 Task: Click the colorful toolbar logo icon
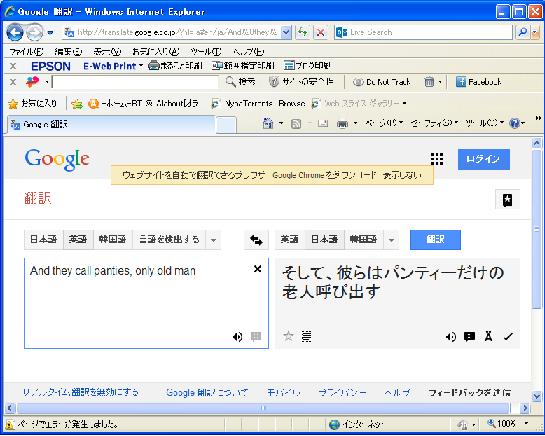(33, 82)
